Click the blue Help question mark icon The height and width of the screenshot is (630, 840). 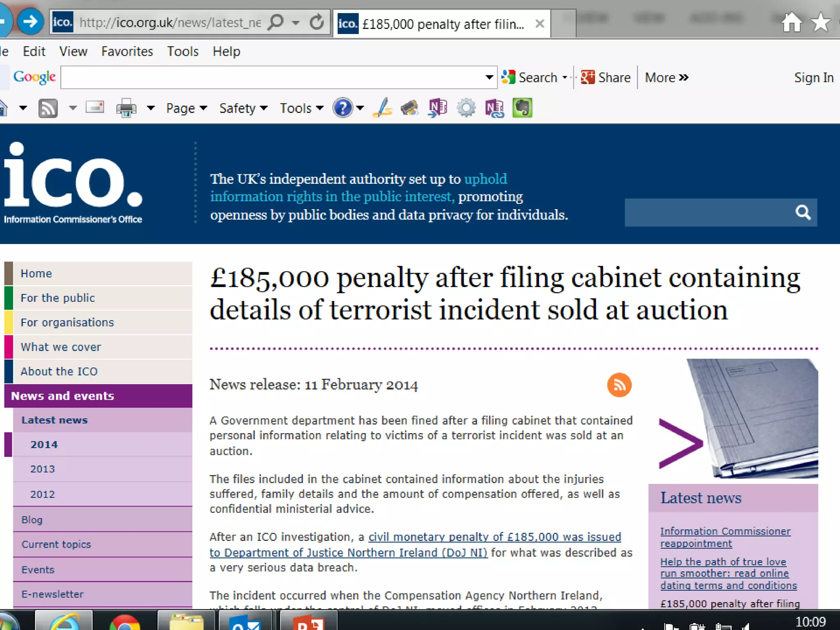click(342, 108)
